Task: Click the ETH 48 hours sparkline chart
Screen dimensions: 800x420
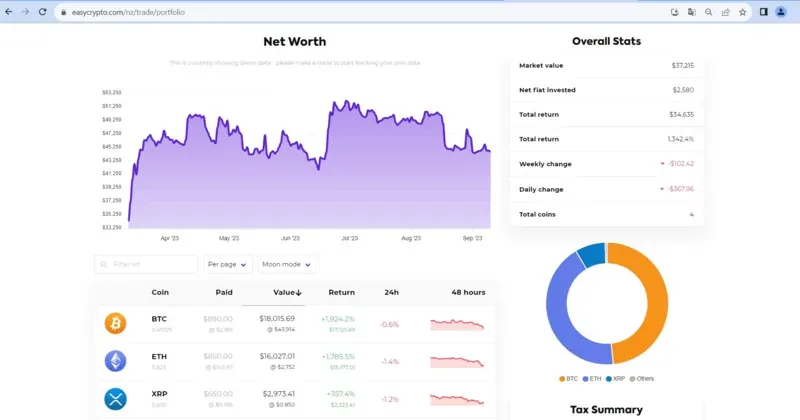Action: pos(457,362)
